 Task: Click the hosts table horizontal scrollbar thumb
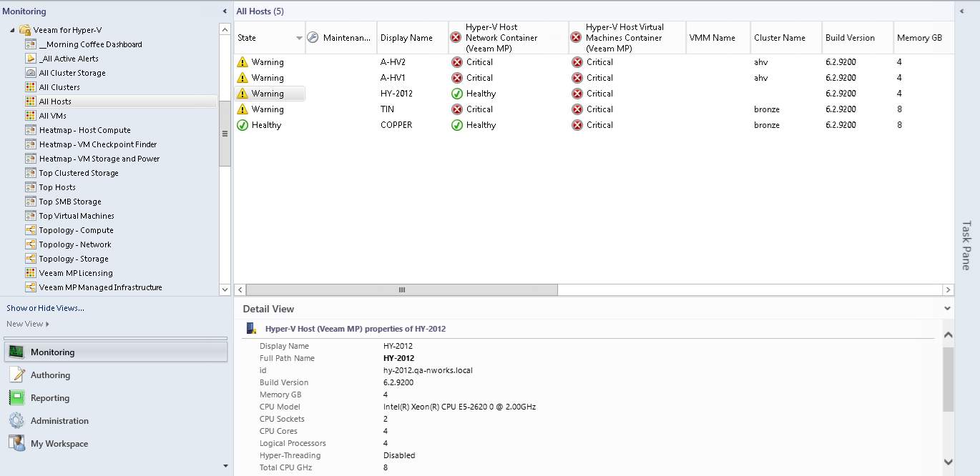pyautogui.click(x=402, y=289)
